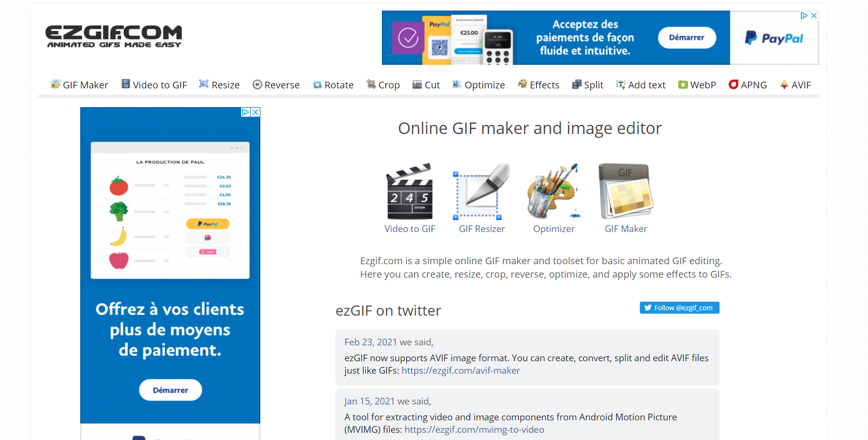Open the GIF Resizer tool icon
The height and width of the screenshot is (440, 868).
[x=482, y=192]
